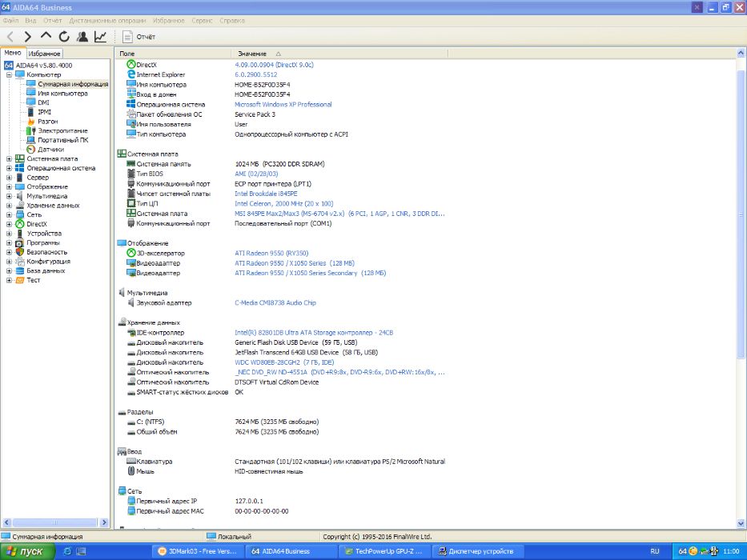Click the Forward navigation arrow
Viewport: 747px width, 560px height.
coord(28,37)
